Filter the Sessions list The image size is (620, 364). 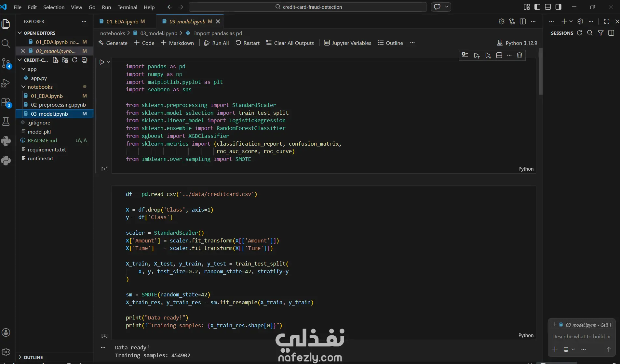(x=601, y=33)
